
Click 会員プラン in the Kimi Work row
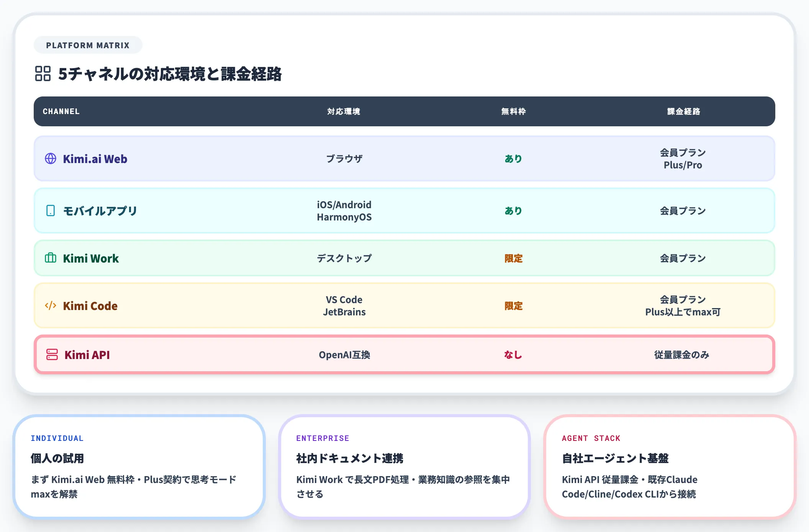click(x=683, y=258)
